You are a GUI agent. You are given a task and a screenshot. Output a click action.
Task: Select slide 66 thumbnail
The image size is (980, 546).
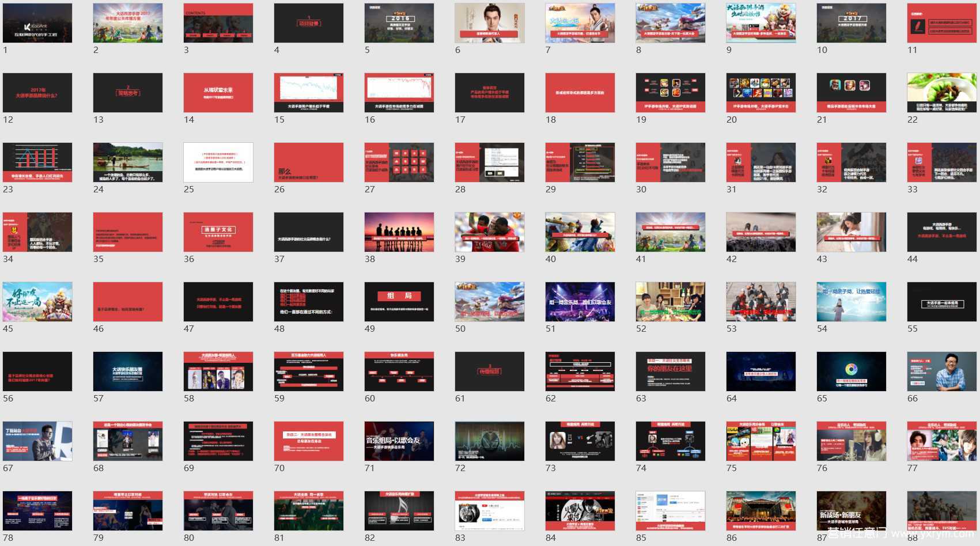coord(942,371)
